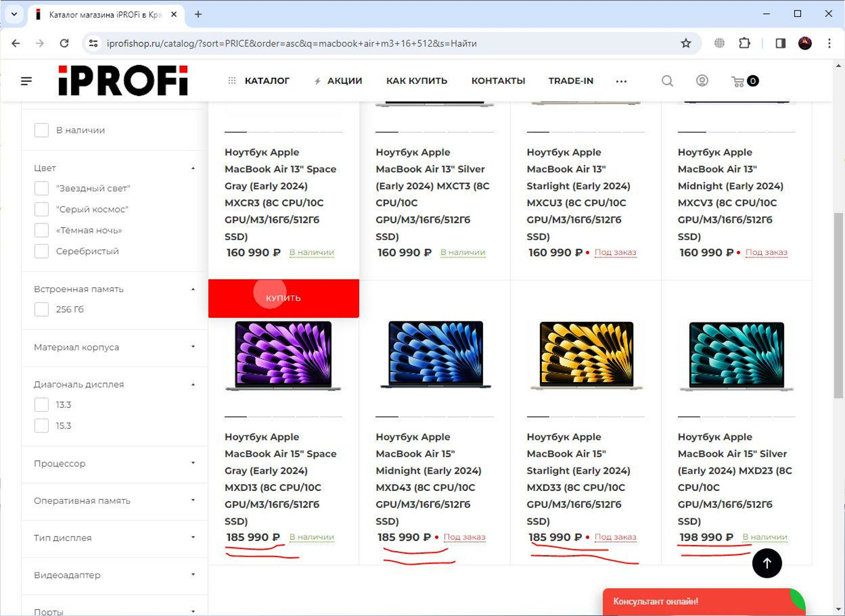Expand the 'Видеоадаптер' filter section

[x=114, y=575]
